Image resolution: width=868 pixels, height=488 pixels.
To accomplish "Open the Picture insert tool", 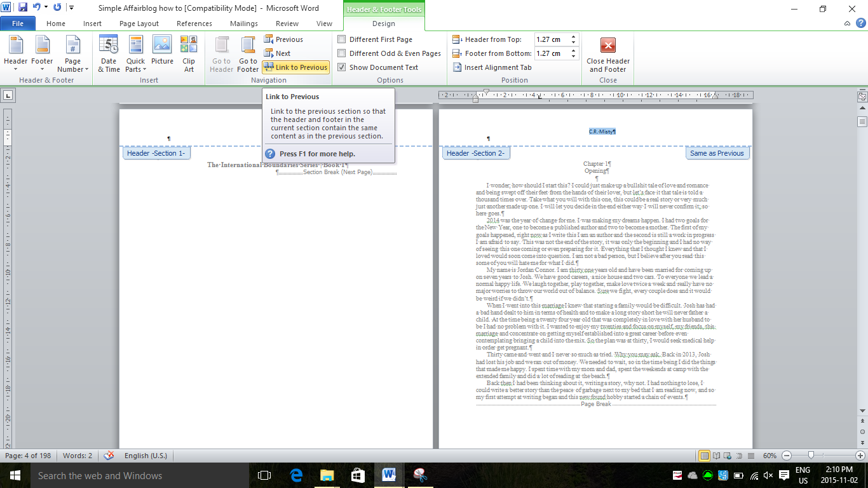I will [x=163, y=54].
